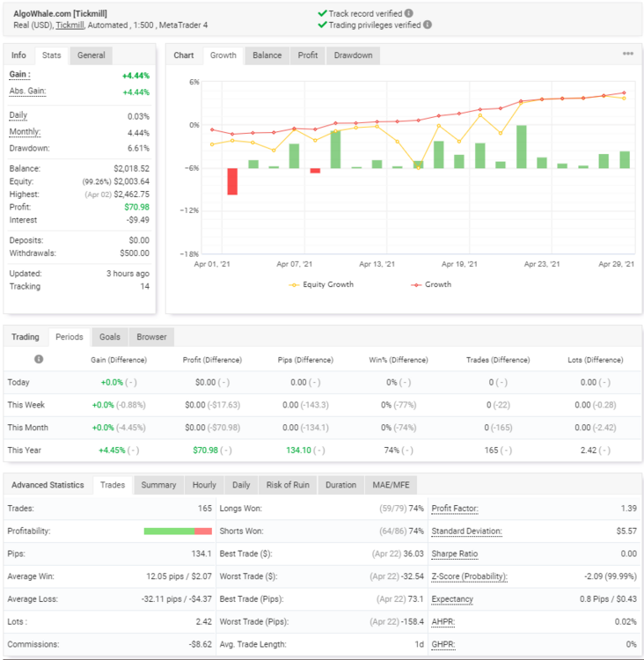Click the Daily stat label
Screen dimensions: 644x660
pyautogui.click(x=18, y=115)
